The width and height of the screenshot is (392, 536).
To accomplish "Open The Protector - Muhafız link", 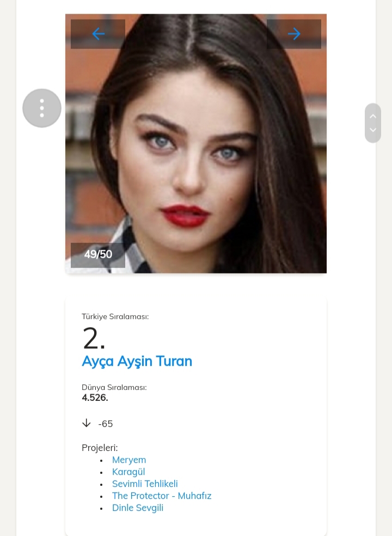I will [x=162, y=496].
